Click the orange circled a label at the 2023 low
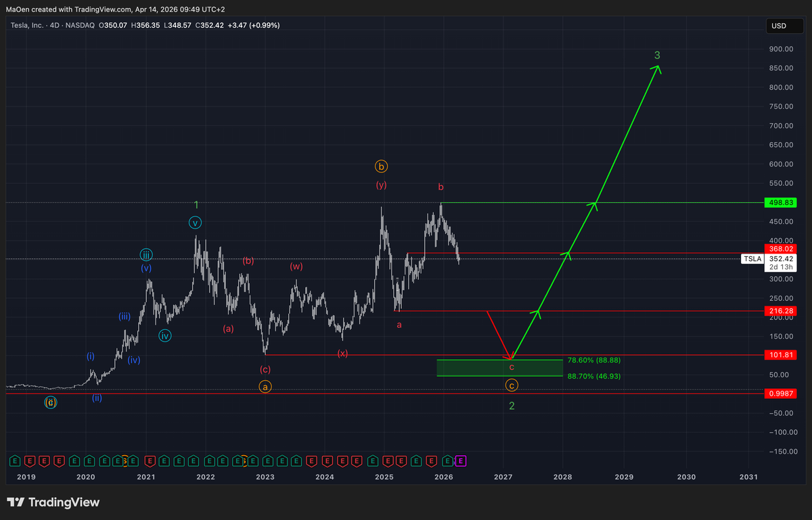The image size is (812, 520). pyautogui.click(x=265, y=387)
